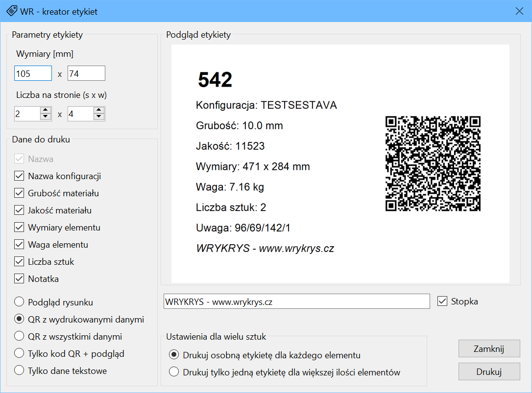This screenshot has width=532, height=393.
Task: Select the Podgląd rysunku radio option
Action: [x=19, y=302]
